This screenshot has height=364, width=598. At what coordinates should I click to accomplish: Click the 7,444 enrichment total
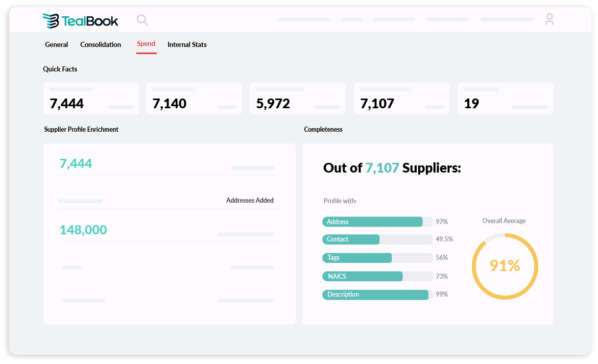pyautogui.click(x=76, y=163)
